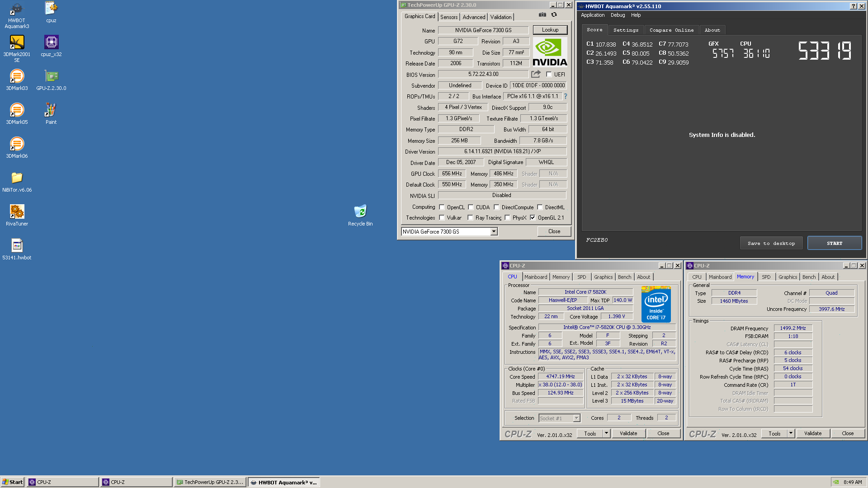Click the Lookup button in GPU-Z
The image size is (868, 488).
pos(550,30)
